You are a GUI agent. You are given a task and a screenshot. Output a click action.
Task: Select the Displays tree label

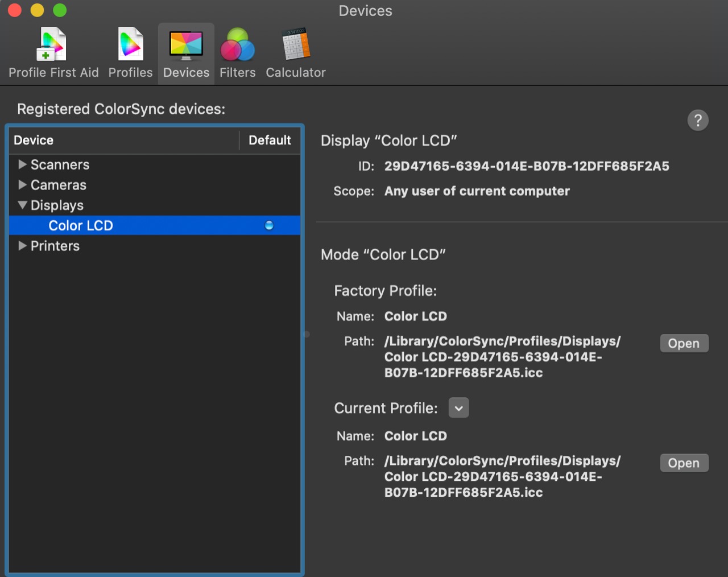pos(57,205)
